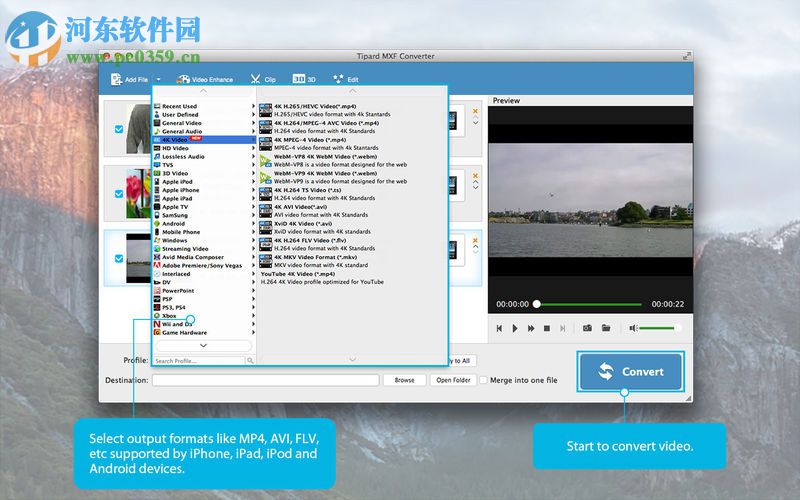Choose General Video category
The image size is (800, 500).
pyautogui.click(x=204, y=123)
